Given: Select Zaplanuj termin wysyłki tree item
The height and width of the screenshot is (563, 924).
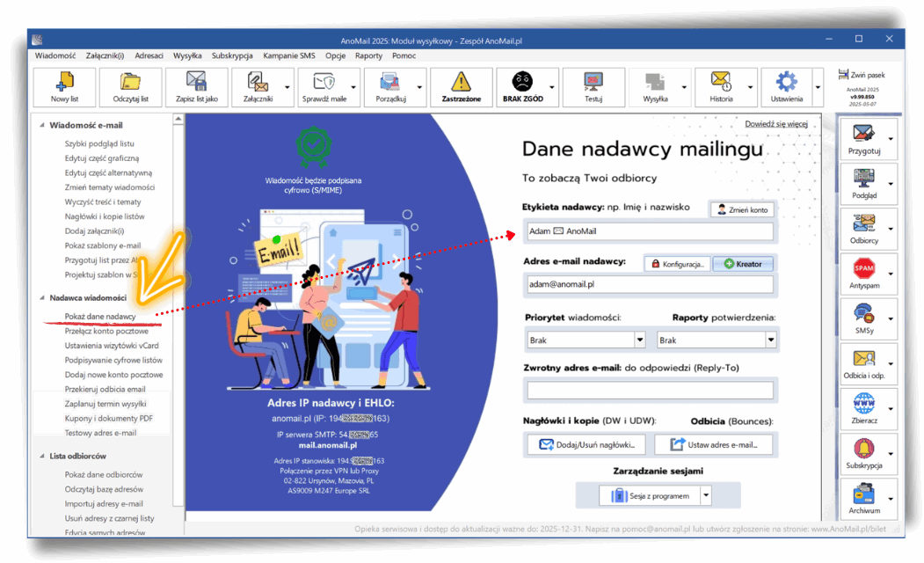Looking at the screenshot, I should [x=105, y=404].
